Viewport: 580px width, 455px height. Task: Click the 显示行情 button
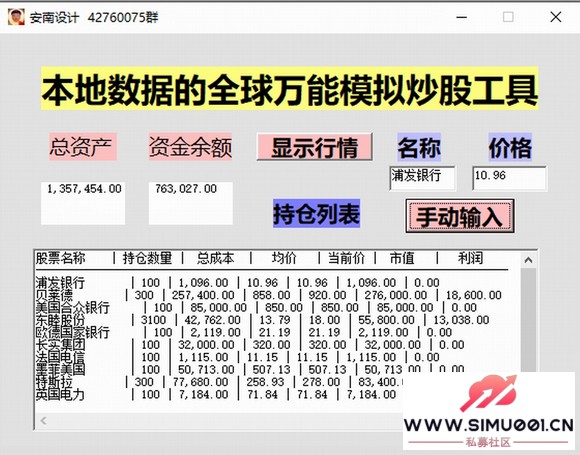click(314, 147)
